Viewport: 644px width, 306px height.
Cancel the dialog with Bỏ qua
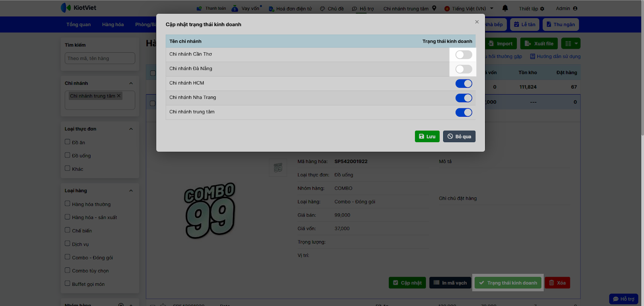click(459, 136)
